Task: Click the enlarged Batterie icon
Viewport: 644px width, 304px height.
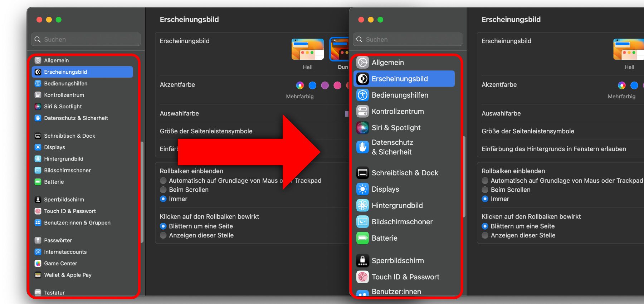Action: point(362,238)
